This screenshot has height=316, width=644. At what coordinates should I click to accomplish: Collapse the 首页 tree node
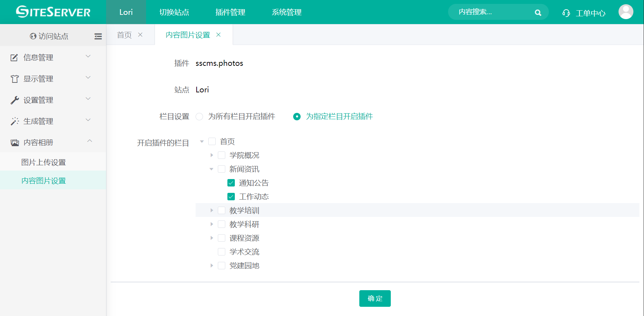click(x=202, y=142)
